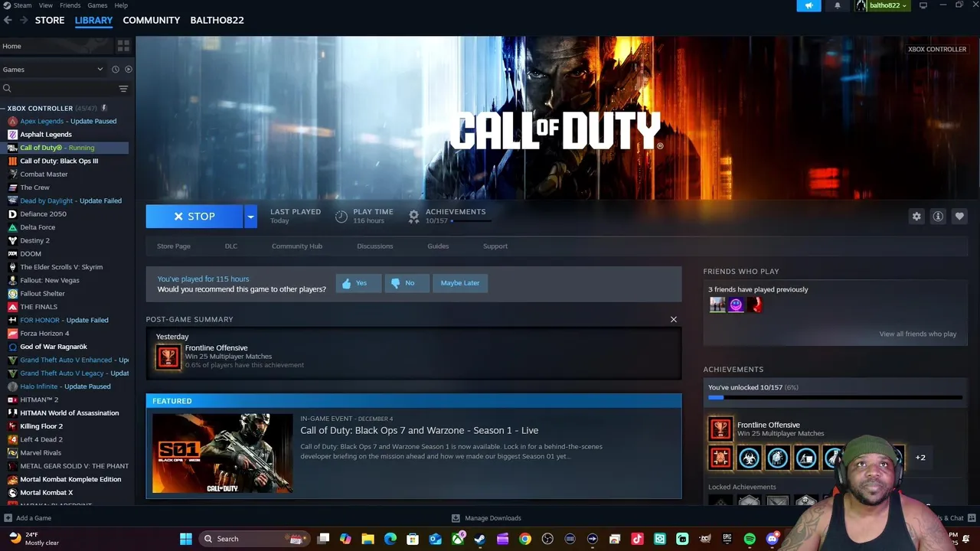
Task: Open Spotify from taskbar
Action: click(x=750, y=539)
